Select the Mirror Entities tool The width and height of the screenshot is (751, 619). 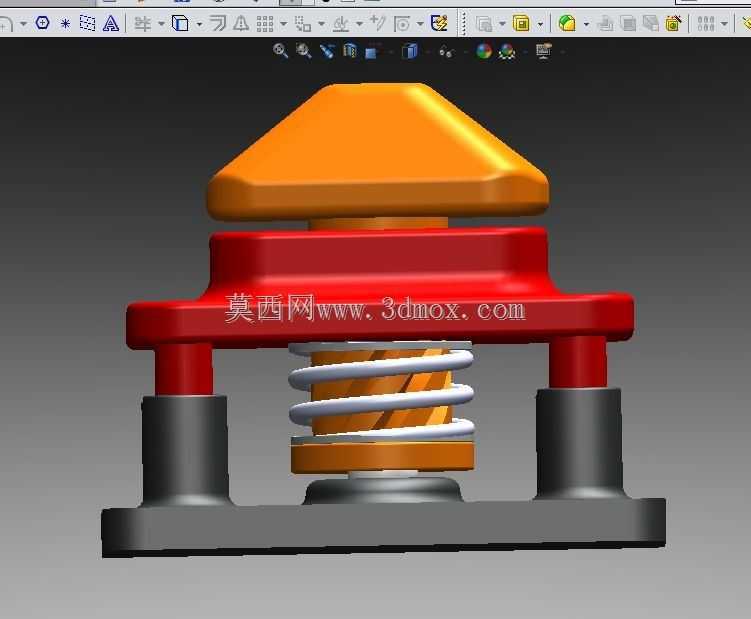click(x=241, y=23)
